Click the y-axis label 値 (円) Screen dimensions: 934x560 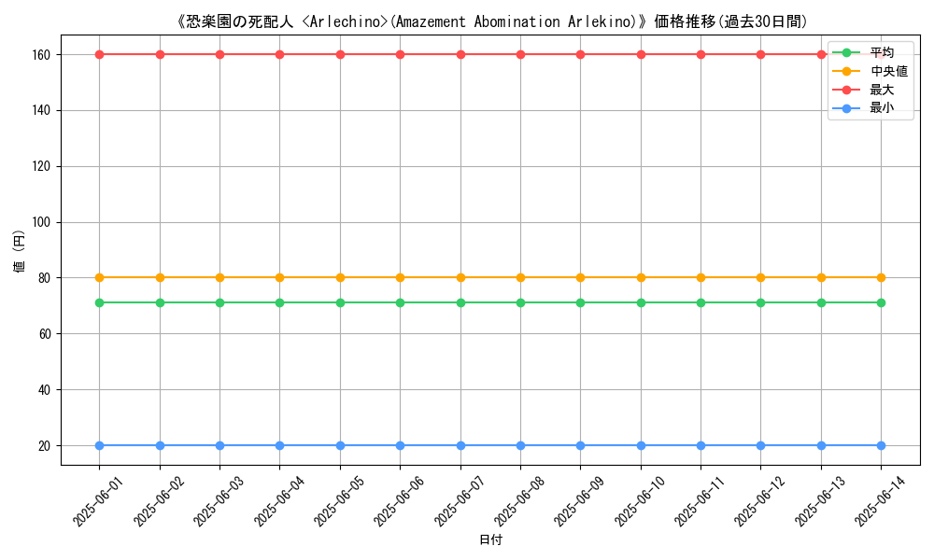coord(20,251)
